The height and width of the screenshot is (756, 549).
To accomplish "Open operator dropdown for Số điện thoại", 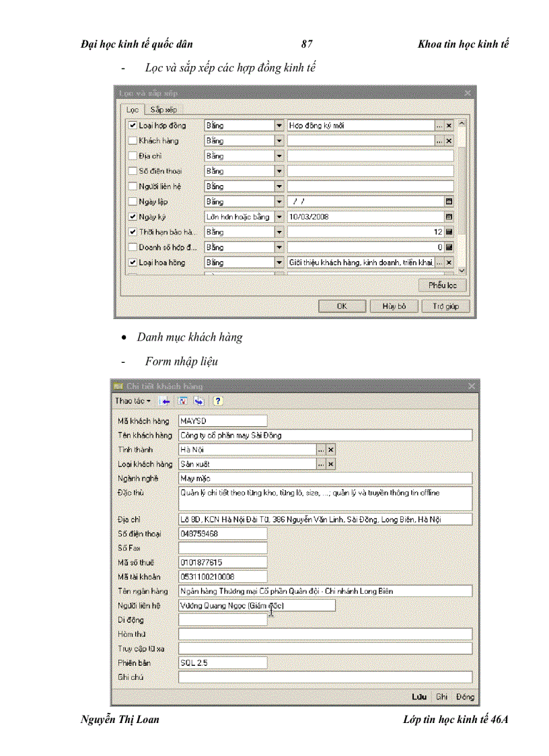I will 279,171.
